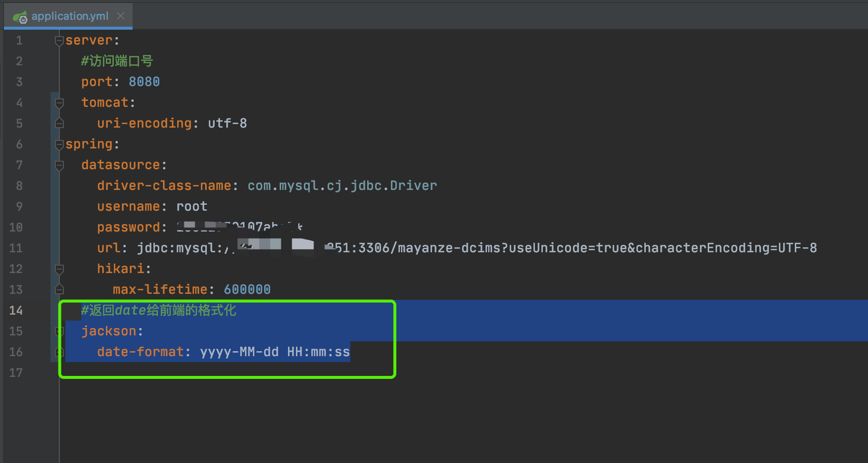Click the 'uri-encoding' key

(145, 123)
